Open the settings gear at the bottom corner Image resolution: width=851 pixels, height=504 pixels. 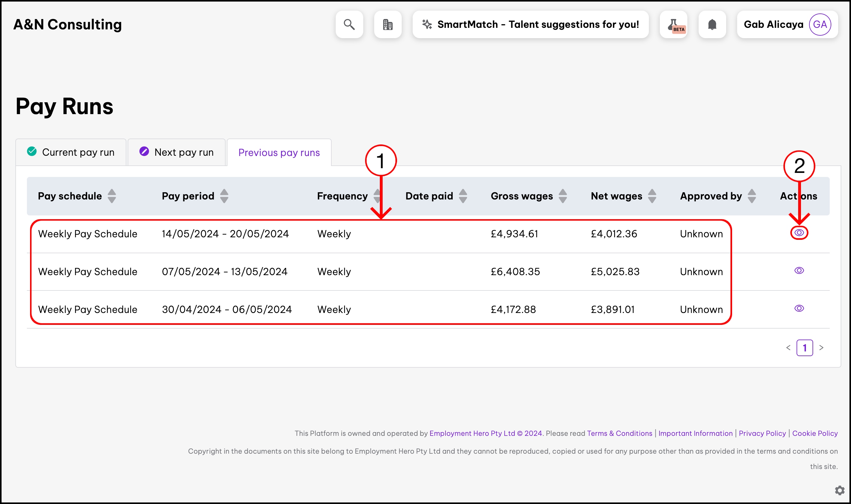click(x=839, y=490)
